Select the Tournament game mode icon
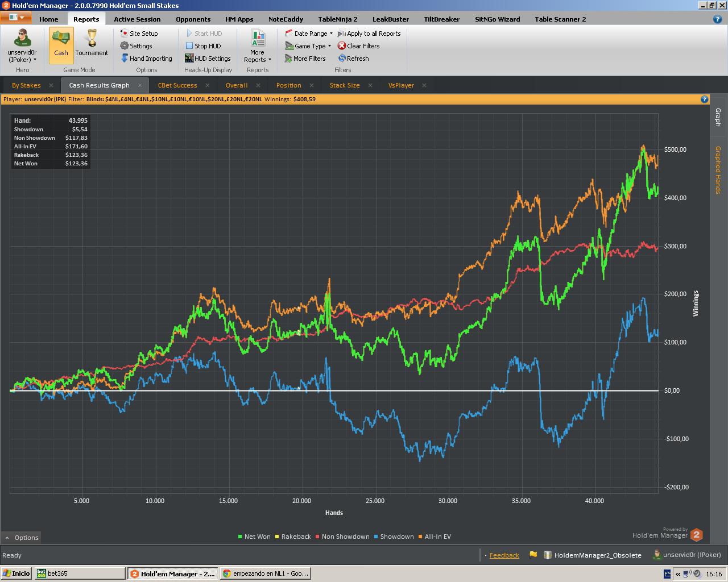 [x=92, y=45]
